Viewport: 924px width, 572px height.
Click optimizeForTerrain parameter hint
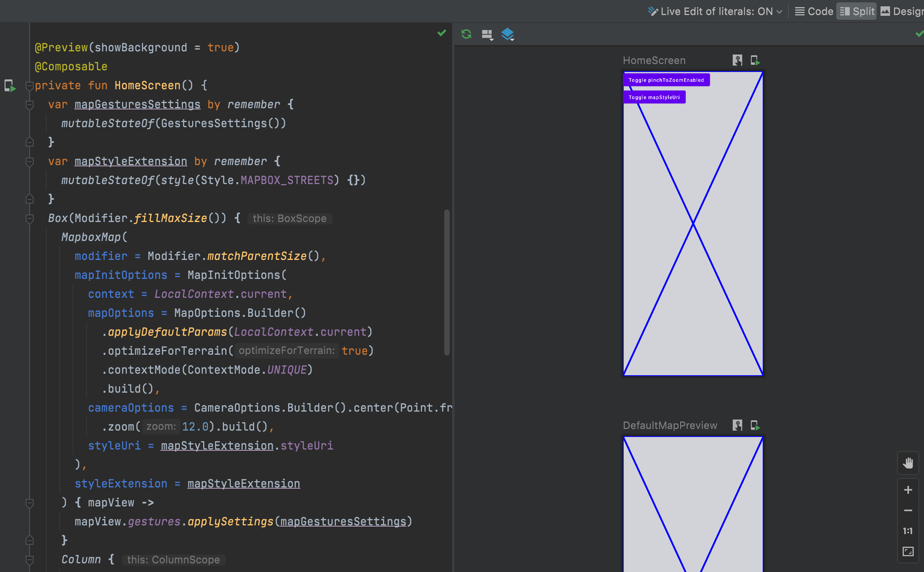coord(287,351)
